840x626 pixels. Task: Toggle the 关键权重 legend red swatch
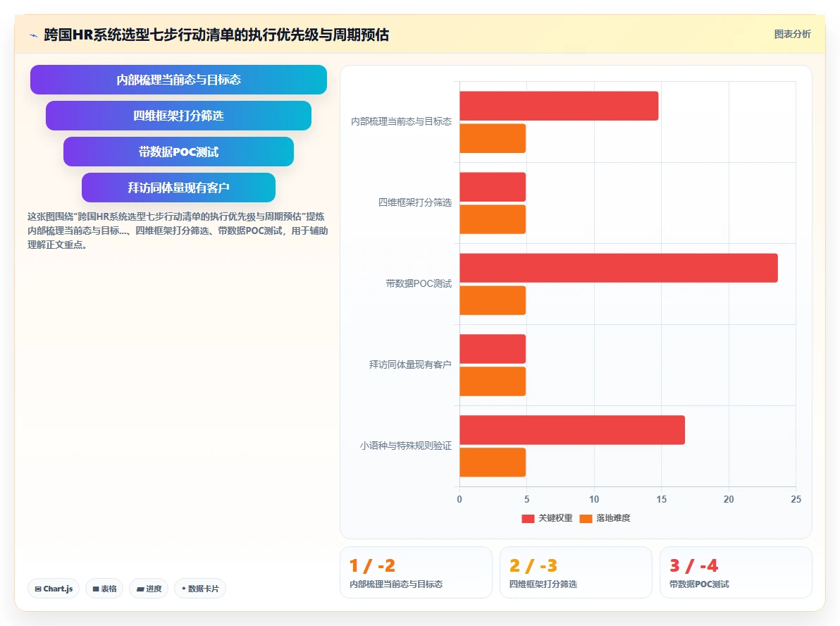(528, 518)
